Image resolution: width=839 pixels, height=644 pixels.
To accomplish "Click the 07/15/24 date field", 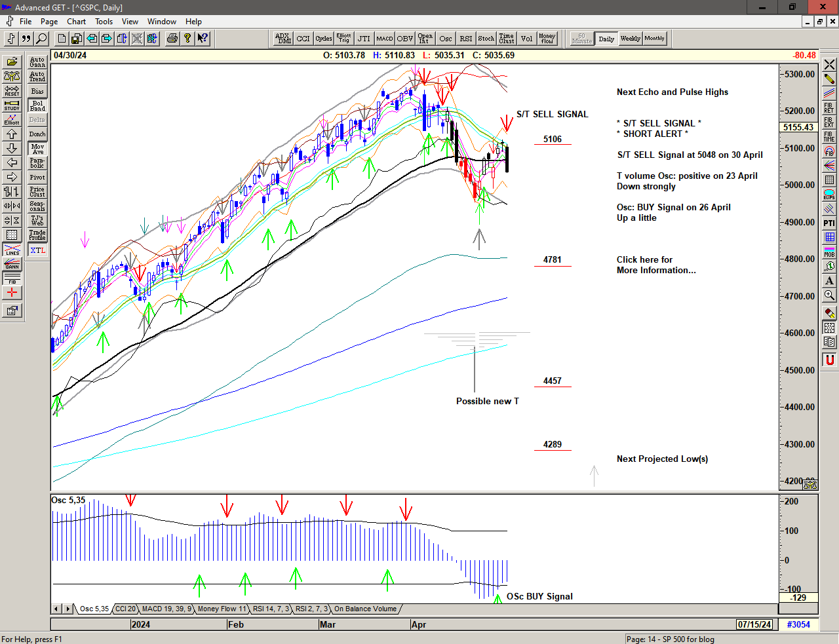I will (x=754, y=624).
